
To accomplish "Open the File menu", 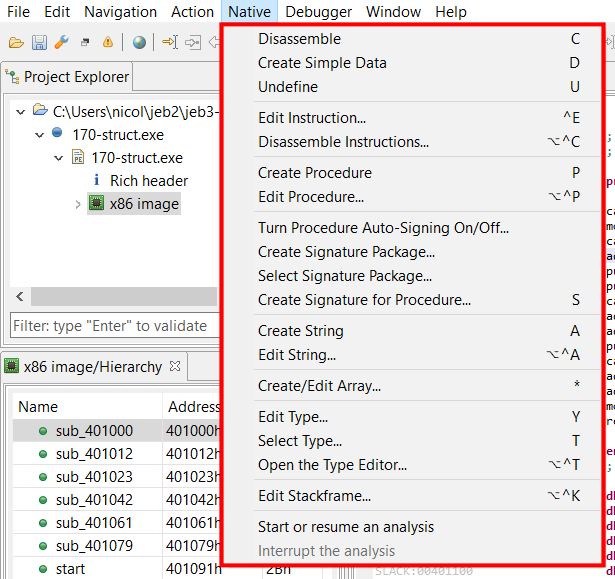I will [x=18, y=12].
